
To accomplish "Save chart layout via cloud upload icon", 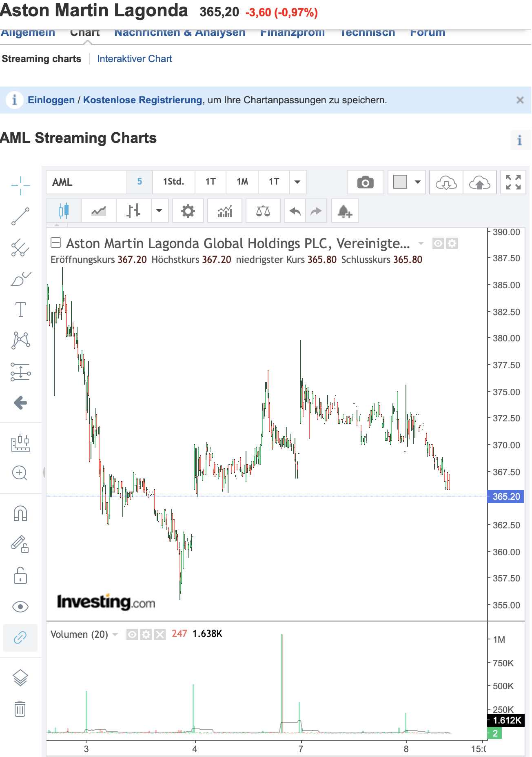I will pyautogui.click(x=480, y=182).
